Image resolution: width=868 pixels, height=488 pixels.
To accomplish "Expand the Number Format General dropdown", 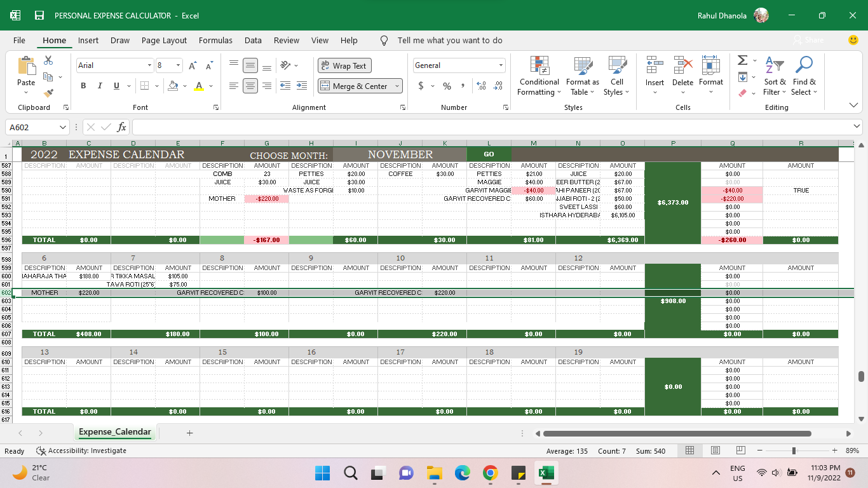I will click(x=501, y=65).
